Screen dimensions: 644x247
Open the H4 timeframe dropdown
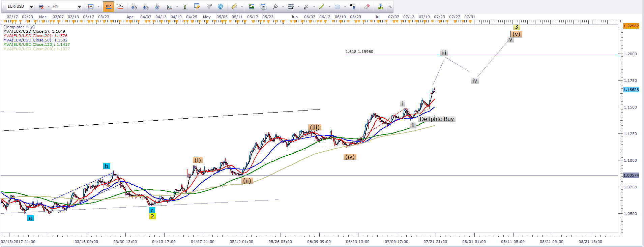(79, 7)
